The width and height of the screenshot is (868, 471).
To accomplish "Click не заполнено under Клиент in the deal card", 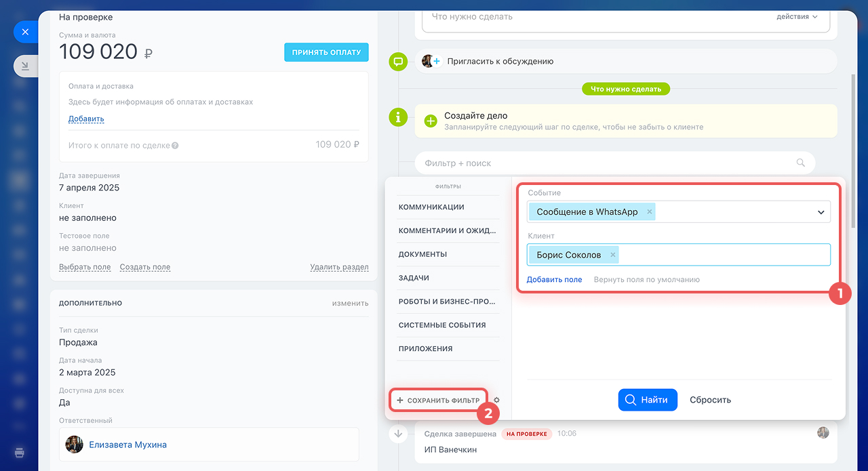I will pos(87,218).
